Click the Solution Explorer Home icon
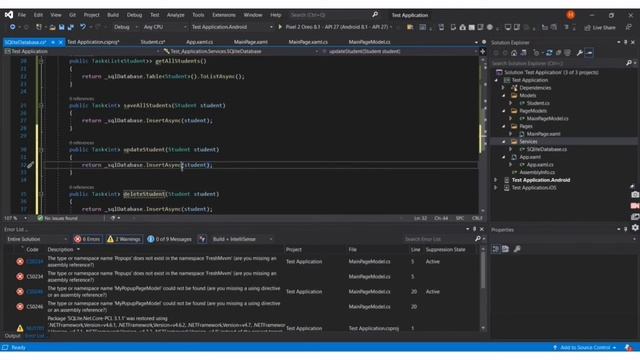 [514, 53]
